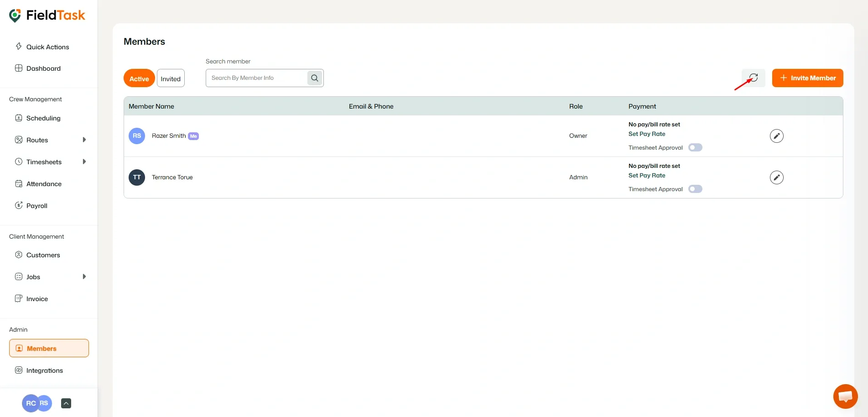
Task: Expand the Routes submenu
Action: point(85,140)
